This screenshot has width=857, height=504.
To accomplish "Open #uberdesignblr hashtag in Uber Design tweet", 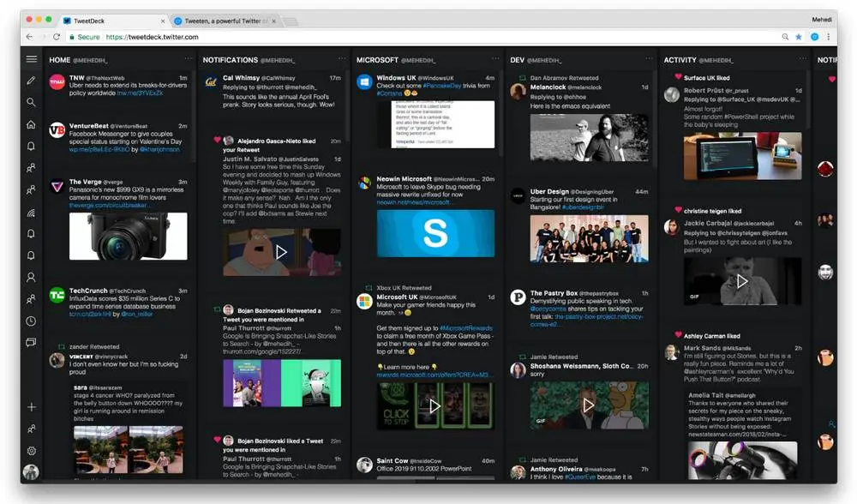I will click(583, 207).
